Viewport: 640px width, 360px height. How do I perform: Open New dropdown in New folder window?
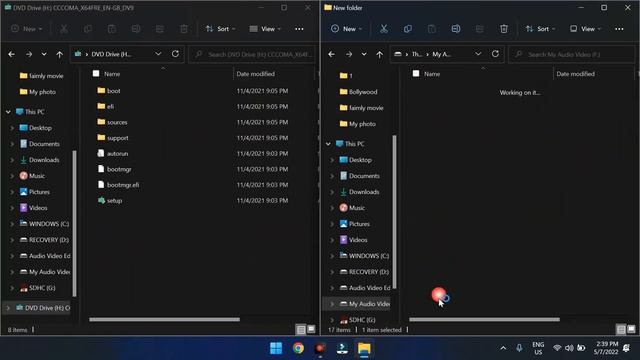(347, 29)
